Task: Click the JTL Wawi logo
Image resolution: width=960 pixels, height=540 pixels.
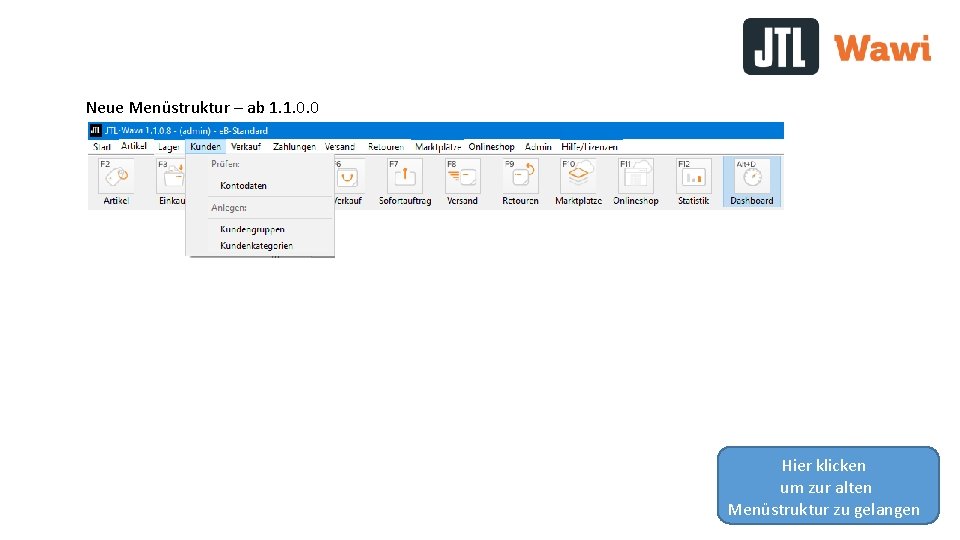Action: (837, 47)
